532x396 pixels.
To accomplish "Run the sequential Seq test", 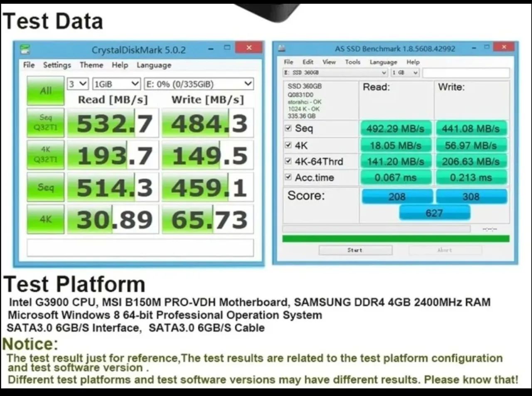I will [x=45, y=187].
